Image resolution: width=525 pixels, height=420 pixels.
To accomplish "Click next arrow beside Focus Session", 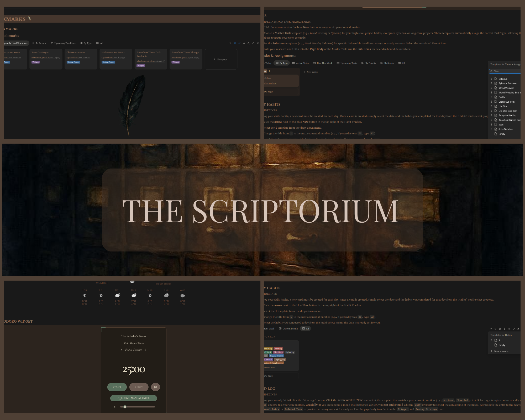I will click(146, 350).
